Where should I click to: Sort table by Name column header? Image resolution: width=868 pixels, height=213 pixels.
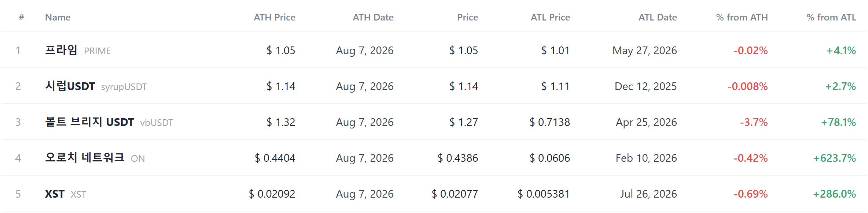[x=58, y=17]
